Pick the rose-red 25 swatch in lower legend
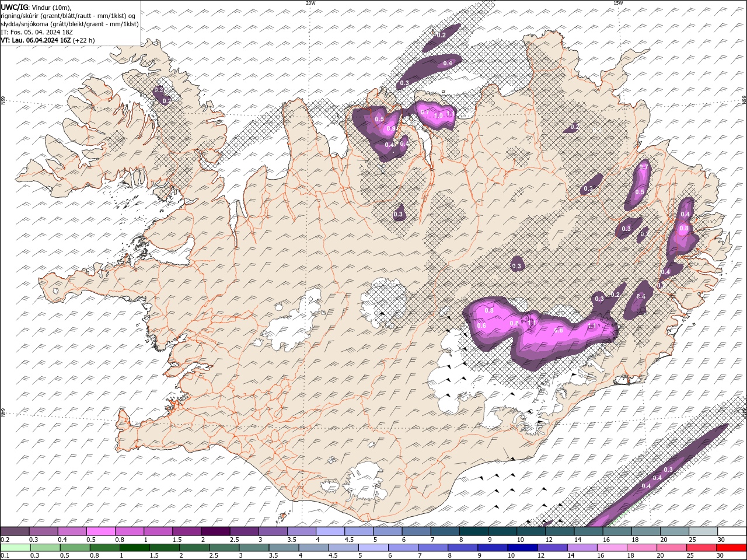The image size is (747, 560). pos(701,548)
